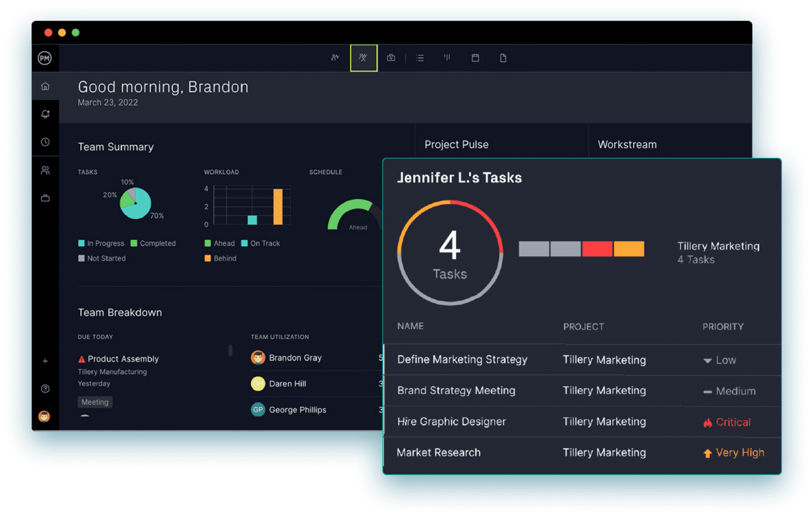Image resolution: width=812 pixels, height=515 pixels.
Task: Select the board columns view icon
Action: (447, 58)
